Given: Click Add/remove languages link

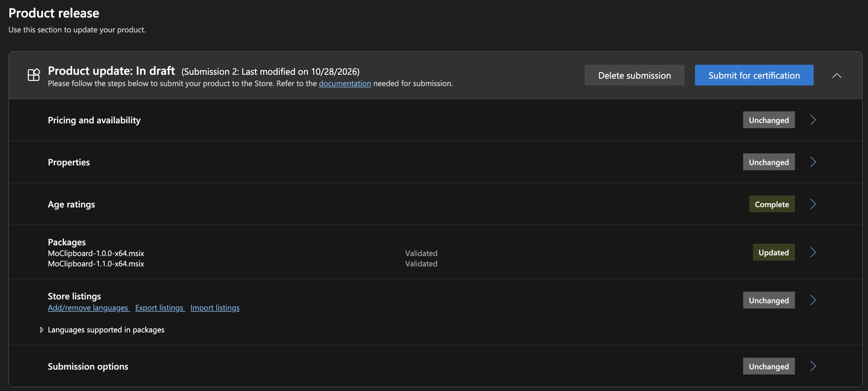Looking at the screenshot, I should click(x=88, y=308).
